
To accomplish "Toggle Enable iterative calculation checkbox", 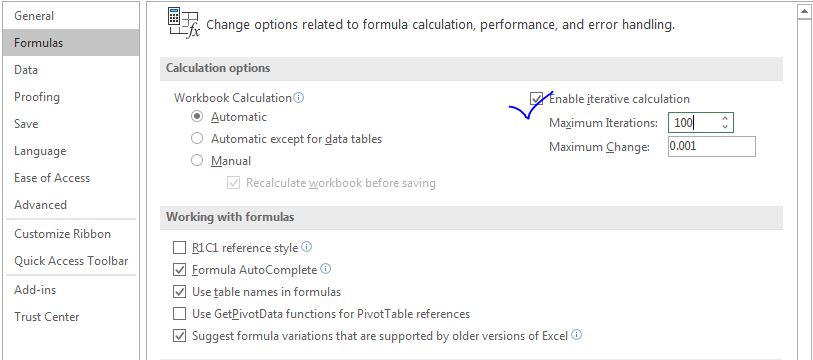I will click(536, 99).
